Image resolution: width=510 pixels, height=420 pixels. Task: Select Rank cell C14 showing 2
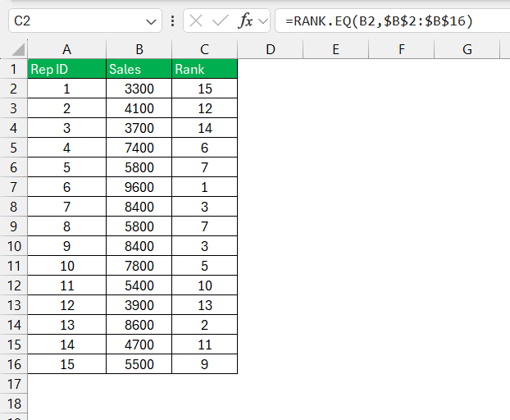205,325
